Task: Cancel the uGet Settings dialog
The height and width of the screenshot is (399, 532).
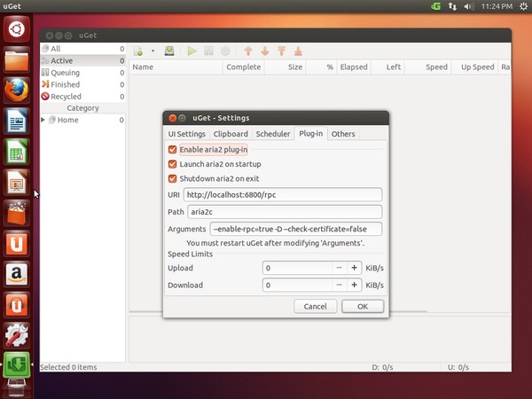Action: (x=315, y=306)
